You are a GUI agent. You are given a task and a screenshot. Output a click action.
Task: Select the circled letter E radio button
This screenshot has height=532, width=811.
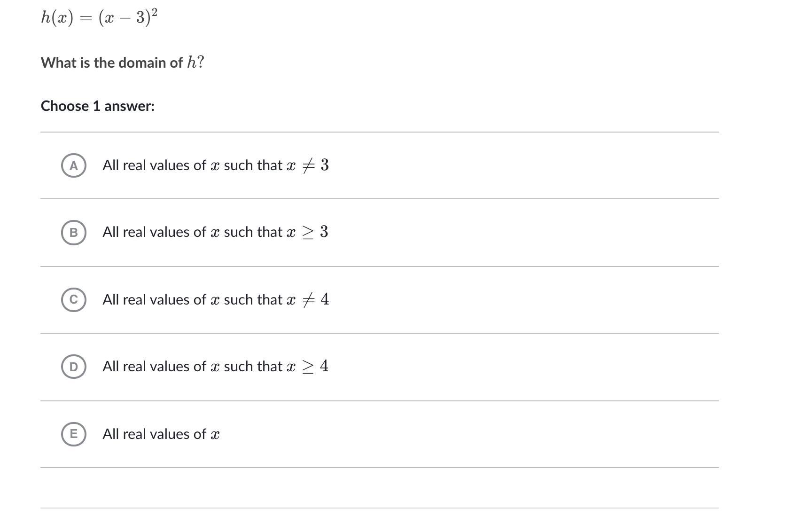click(73, 434)
